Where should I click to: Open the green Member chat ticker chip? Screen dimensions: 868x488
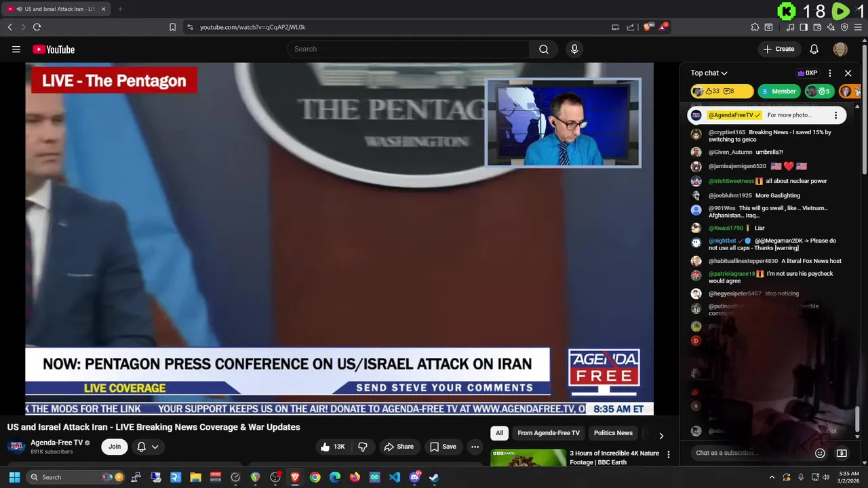(779, 91)
